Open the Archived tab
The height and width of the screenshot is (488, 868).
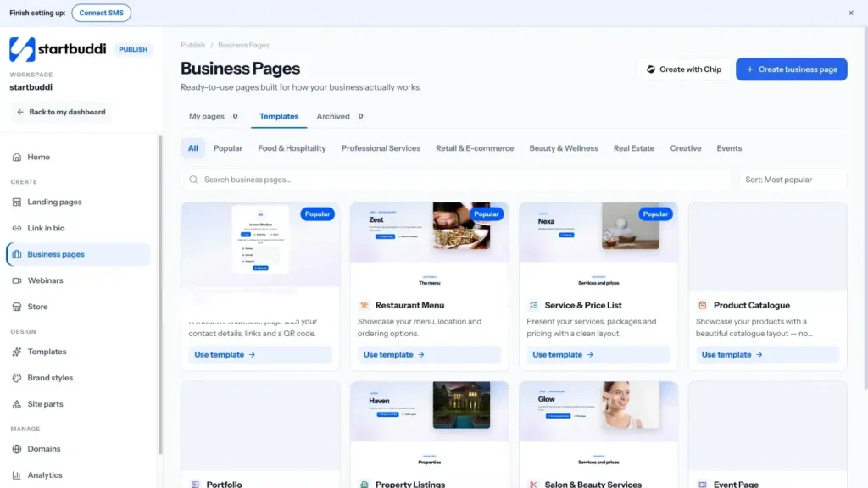point(340,116)
